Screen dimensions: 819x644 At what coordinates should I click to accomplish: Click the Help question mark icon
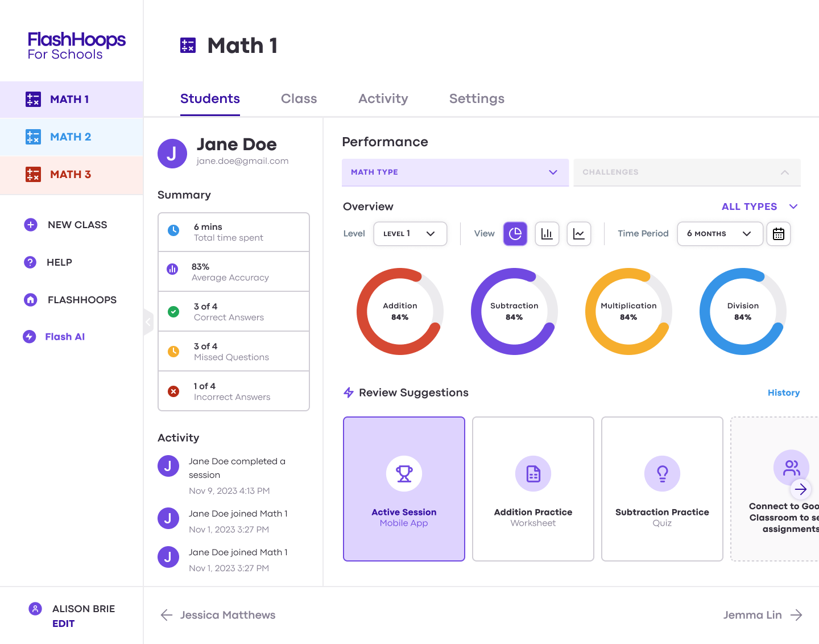click(x=30, y=262)
